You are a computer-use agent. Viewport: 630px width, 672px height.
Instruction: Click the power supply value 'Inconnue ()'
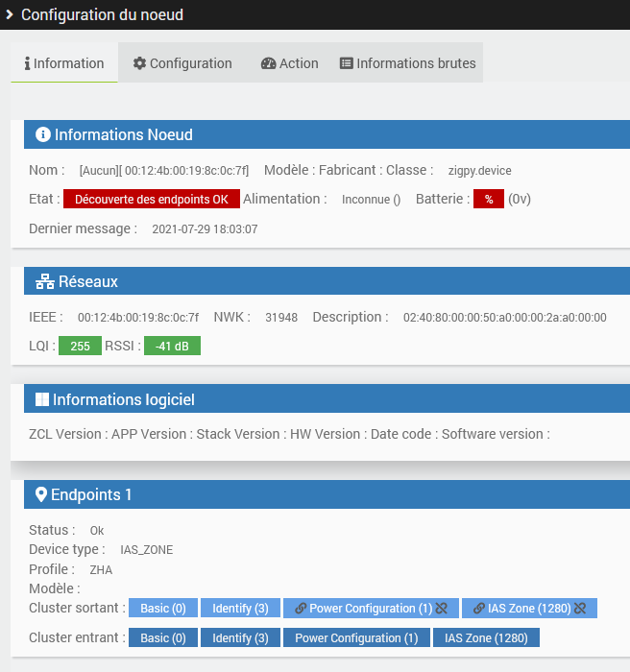[x=371, y=200]
